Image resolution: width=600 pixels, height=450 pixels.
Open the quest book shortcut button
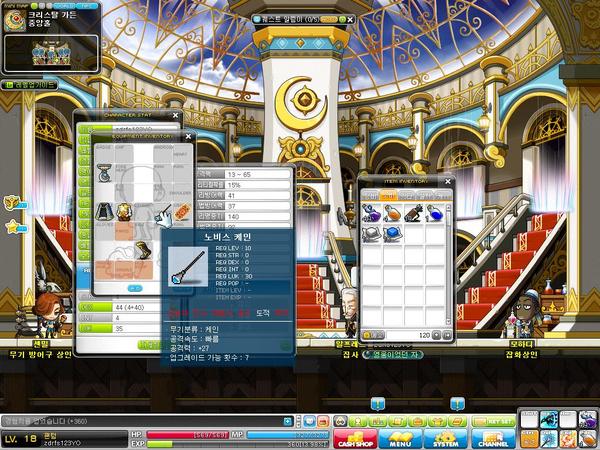pos(397,421)
